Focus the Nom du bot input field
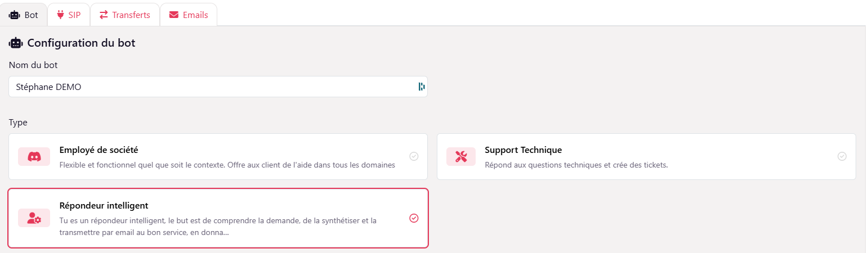The height and width of the screenshot is (253, 868). point(214,87)
